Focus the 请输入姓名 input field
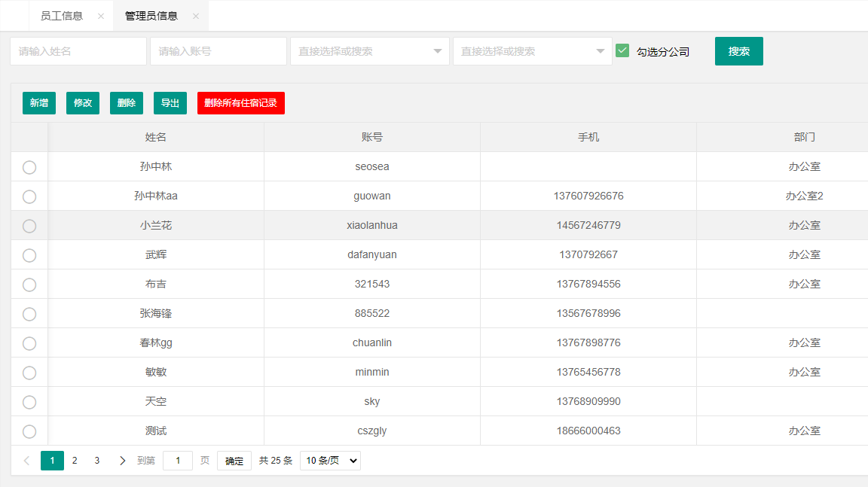 tap(78, 51)
